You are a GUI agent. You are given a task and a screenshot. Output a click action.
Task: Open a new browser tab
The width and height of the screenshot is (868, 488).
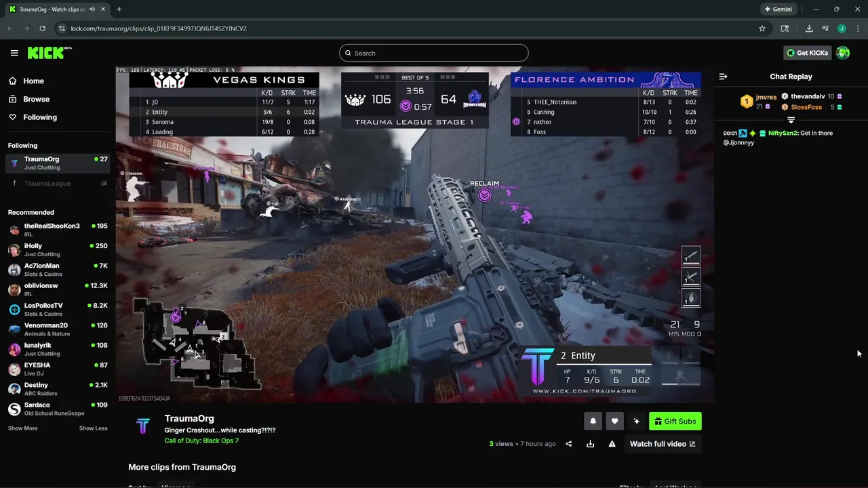pyautogui.click(x=119, y=9)
